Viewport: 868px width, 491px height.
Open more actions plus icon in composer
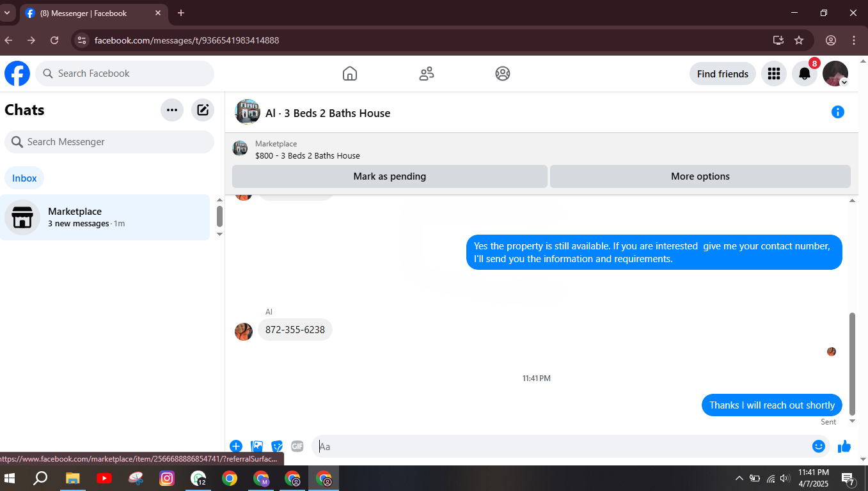[x=236, y=446]
